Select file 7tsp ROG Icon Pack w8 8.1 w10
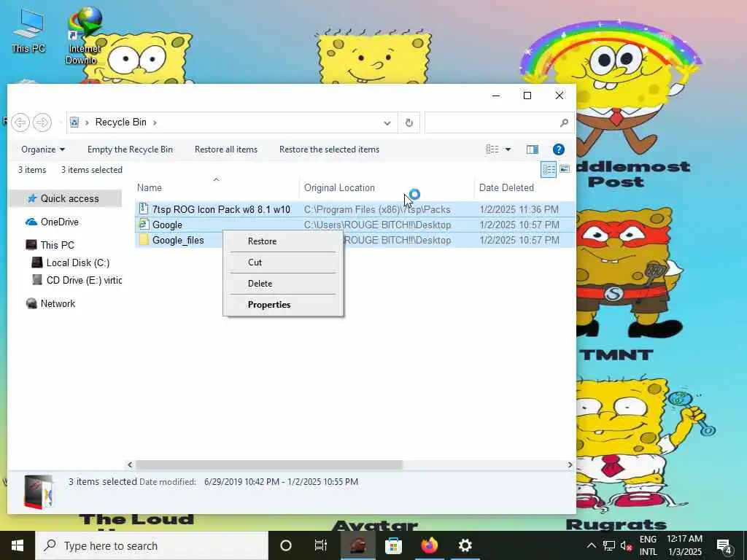Image resolution: width=747 pixels, height=560 pixels. tap(221, 209)
